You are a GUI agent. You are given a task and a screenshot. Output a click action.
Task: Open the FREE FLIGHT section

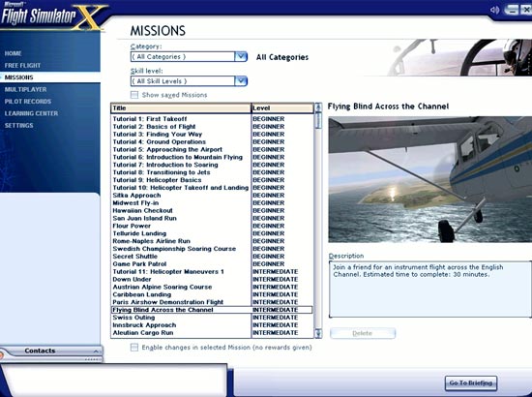[22, 65]
